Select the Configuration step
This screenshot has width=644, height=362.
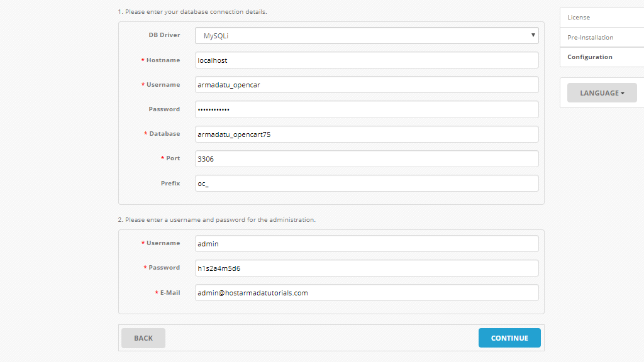pos(589,57)
